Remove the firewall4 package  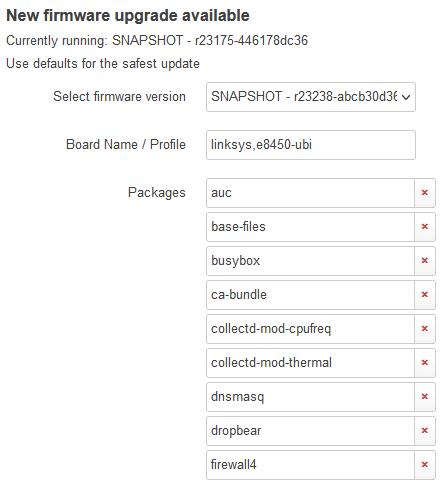425,465
